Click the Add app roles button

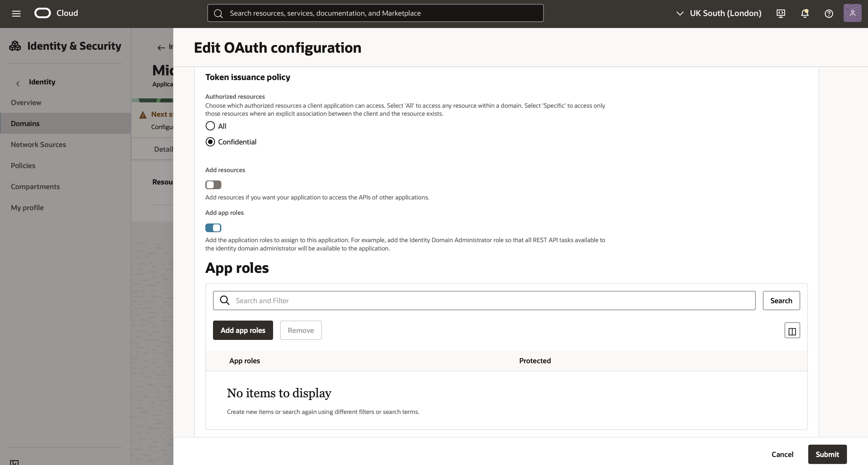click(243, 330)
